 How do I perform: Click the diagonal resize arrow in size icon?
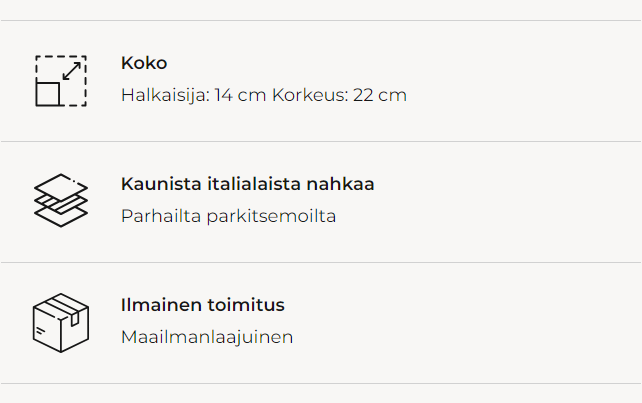coord(72,70)
